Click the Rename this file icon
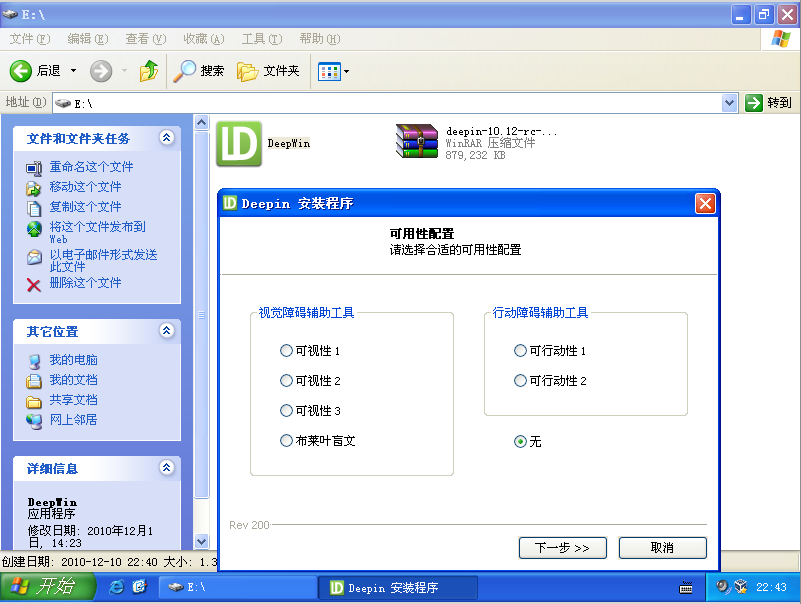The height and width of the screenshot is (604, 801). pos(34,168)
